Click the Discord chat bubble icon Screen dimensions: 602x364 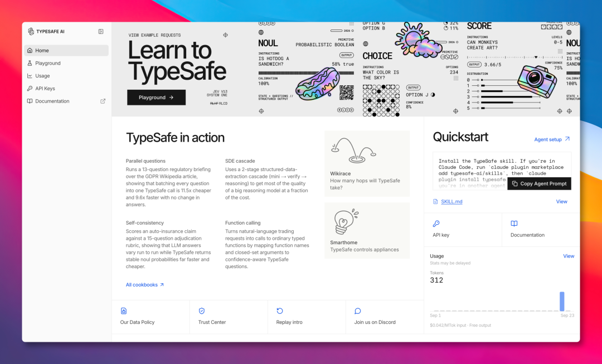tap(358, 311)
